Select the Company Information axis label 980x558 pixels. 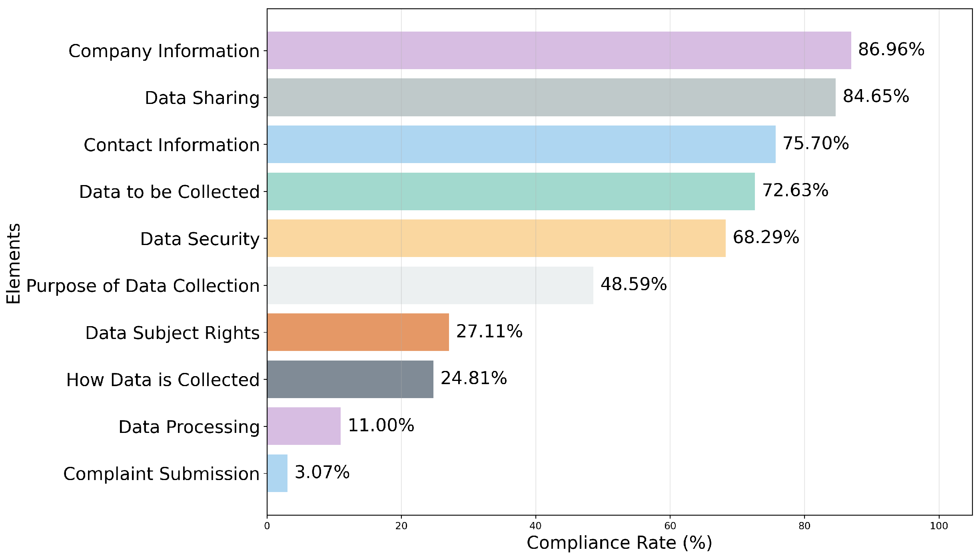tap(164, 51)
